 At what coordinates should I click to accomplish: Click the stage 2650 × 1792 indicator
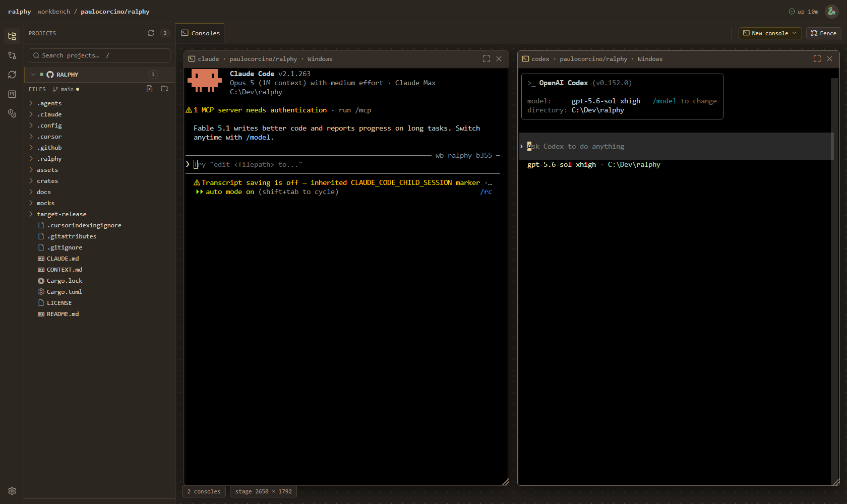click(263, 491)
